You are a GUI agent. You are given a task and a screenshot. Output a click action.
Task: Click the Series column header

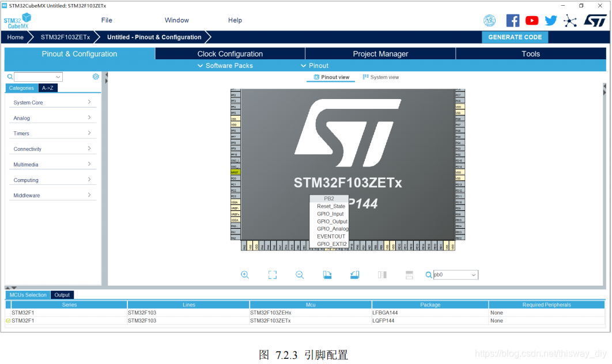pos(69,305)
